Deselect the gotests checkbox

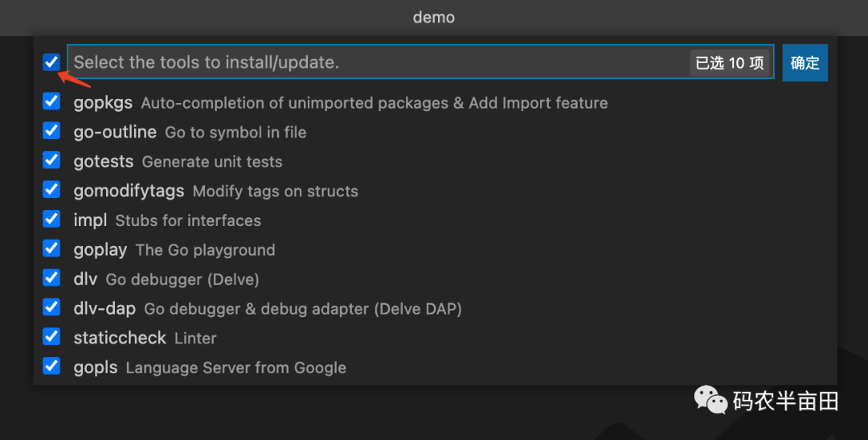pos(51,161)
